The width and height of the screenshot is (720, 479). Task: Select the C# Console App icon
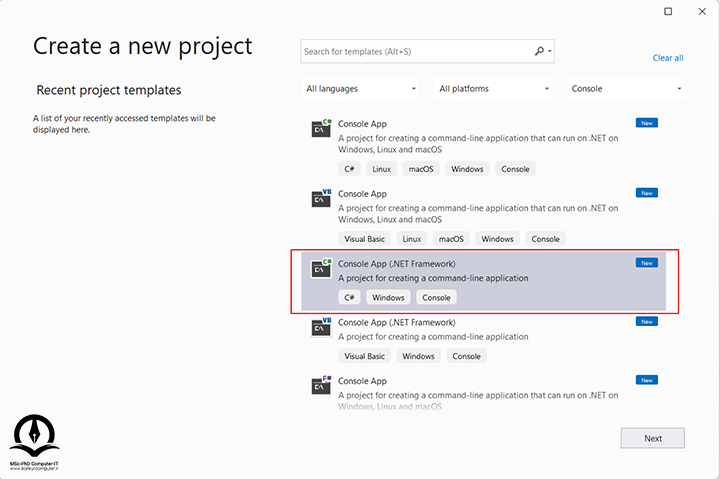pyautogui.click(x=321, y=128)
